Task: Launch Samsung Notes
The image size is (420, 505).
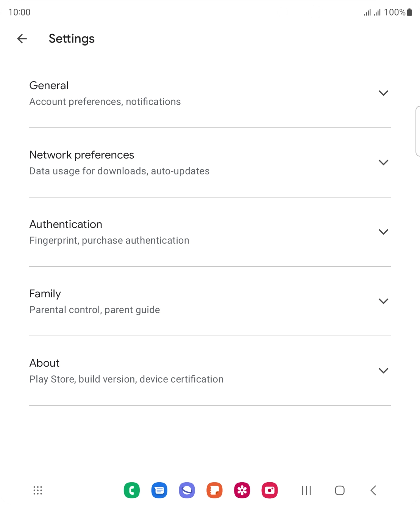Action: click(214, 490)
